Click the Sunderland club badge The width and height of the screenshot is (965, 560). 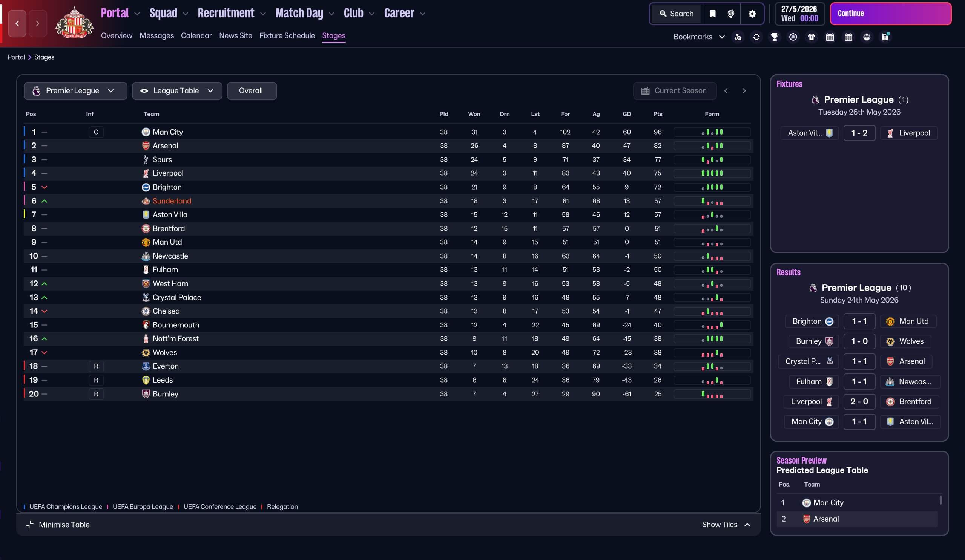tap(74, 23)
